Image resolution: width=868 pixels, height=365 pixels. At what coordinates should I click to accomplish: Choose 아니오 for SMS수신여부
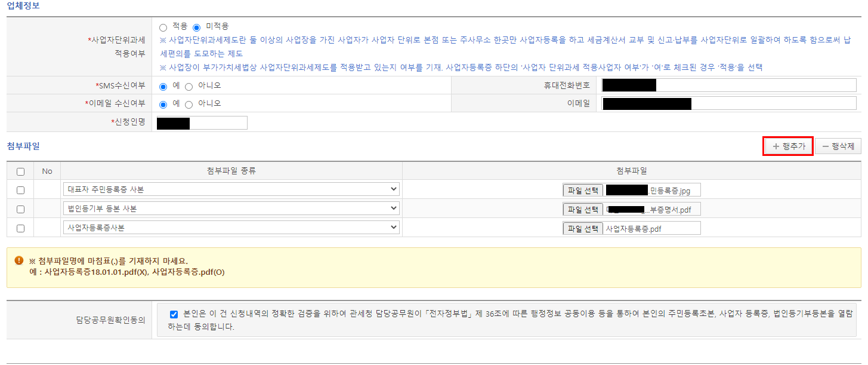(x=189, y=87)
